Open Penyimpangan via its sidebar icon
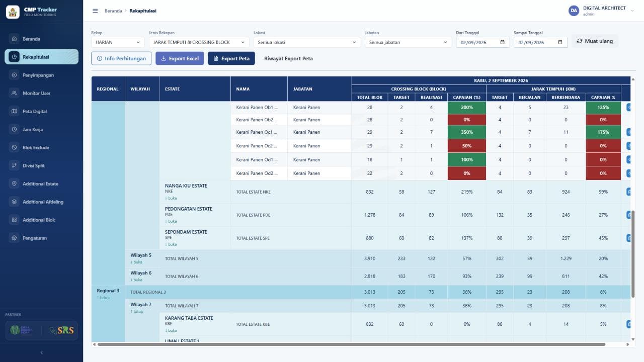Screen dimensions: 644x362 [14, 75]
